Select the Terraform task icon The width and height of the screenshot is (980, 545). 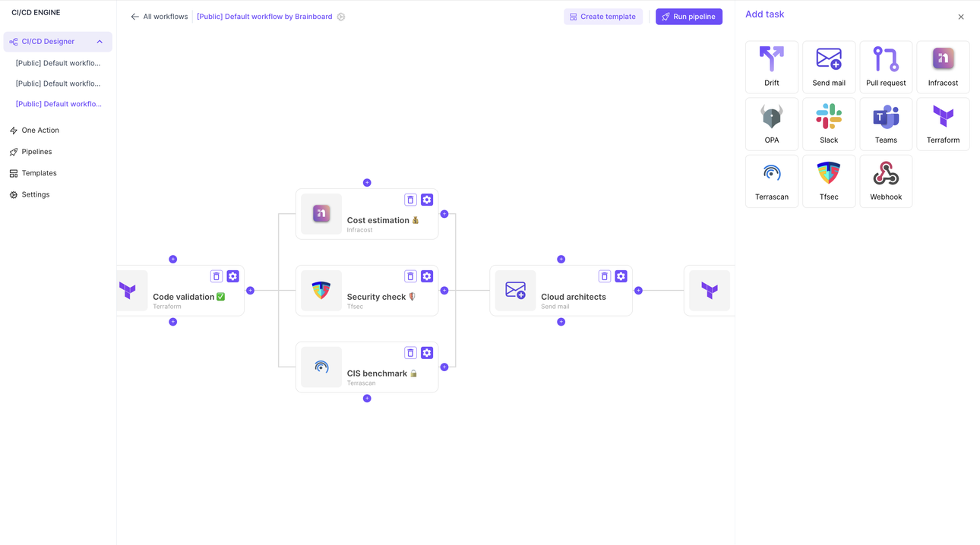tap(943, 124)
